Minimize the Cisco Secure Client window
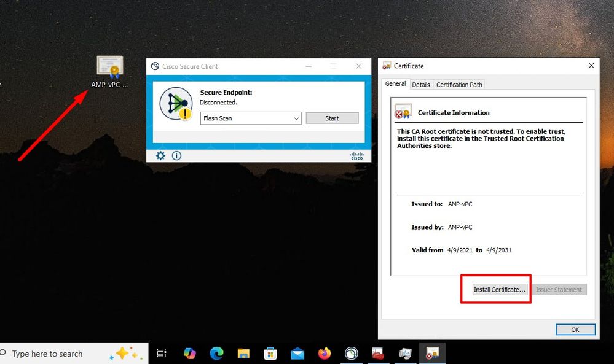 tap(309, 66)
